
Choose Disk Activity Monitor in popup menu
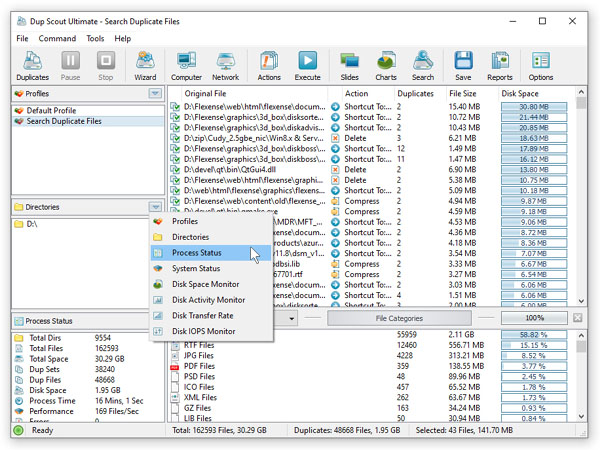(211, 300)
